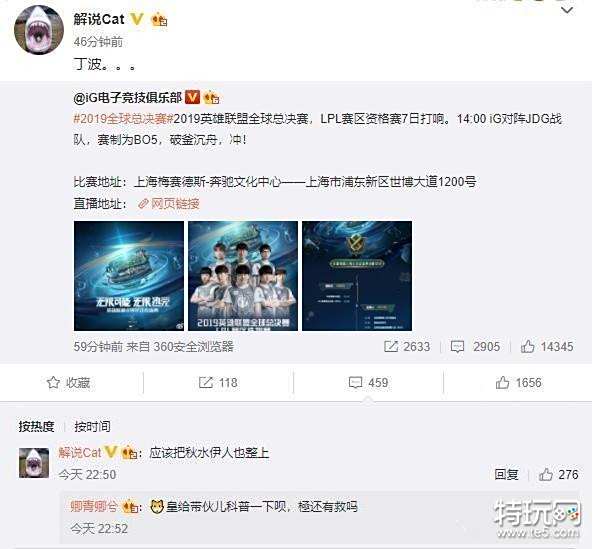Click the orange V badge next to iG电子竞技俱乐部
593x549 pixels.
coord(192,98)
